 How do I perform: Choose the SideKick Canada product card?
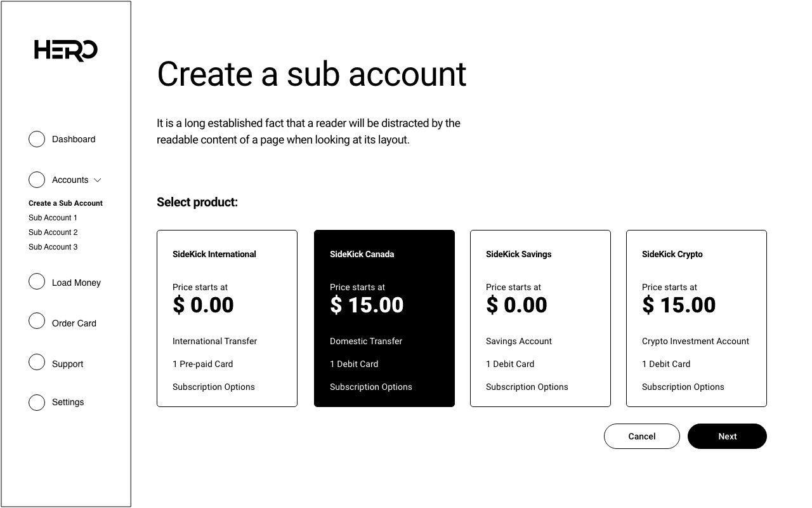pos(384,318)
